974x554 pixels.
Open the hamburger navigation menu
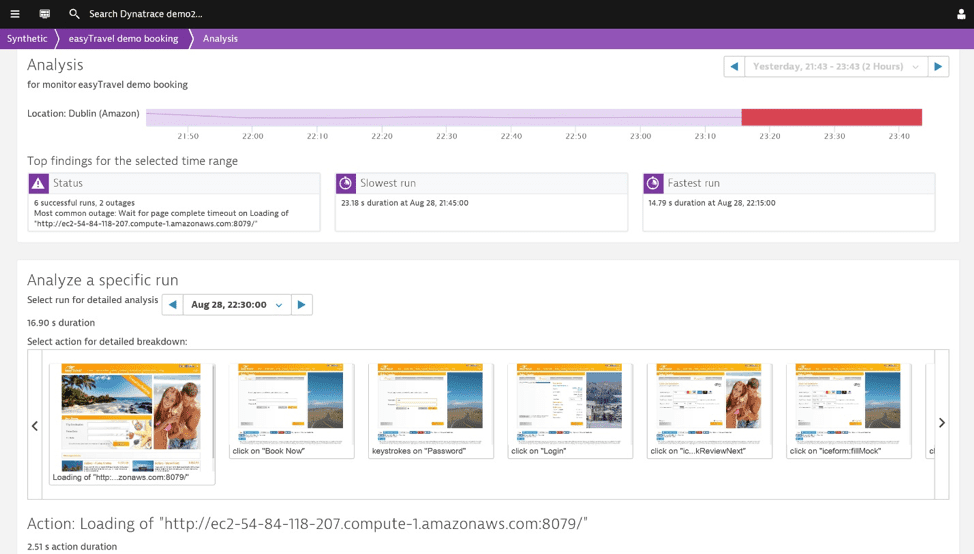[15, 14]
